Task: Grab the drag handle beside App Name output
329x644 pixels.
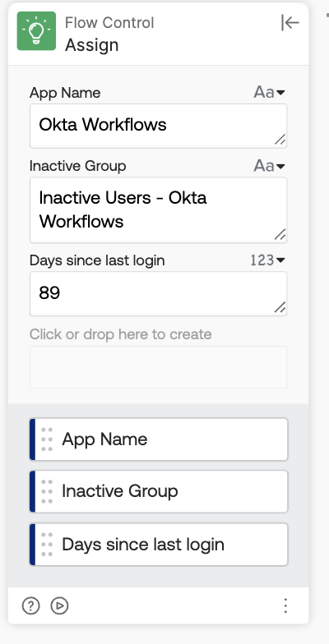Action: coord(47,439)
